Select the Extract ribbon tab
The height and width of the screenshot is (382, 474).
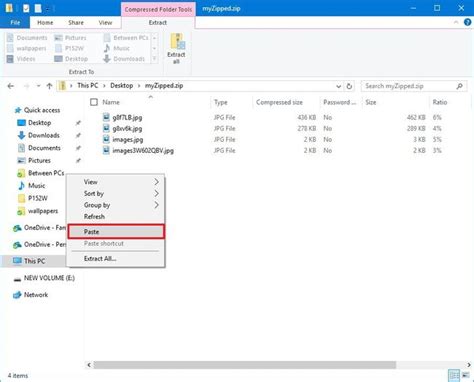[158, 22]
